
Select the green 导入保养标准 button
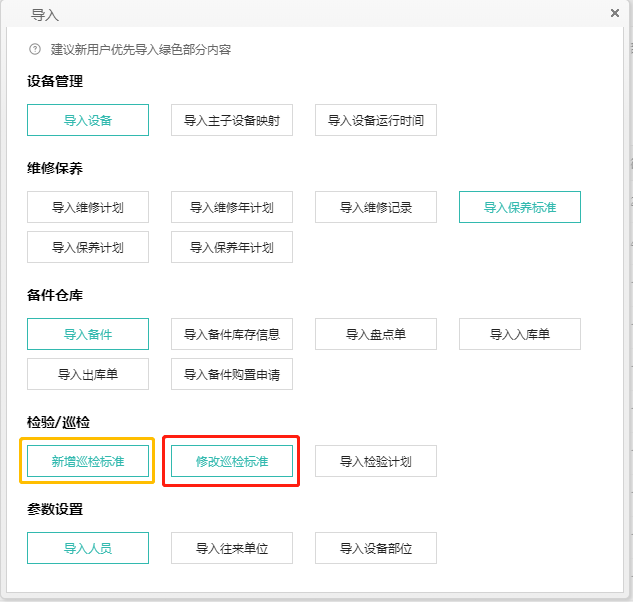point(520,207)
